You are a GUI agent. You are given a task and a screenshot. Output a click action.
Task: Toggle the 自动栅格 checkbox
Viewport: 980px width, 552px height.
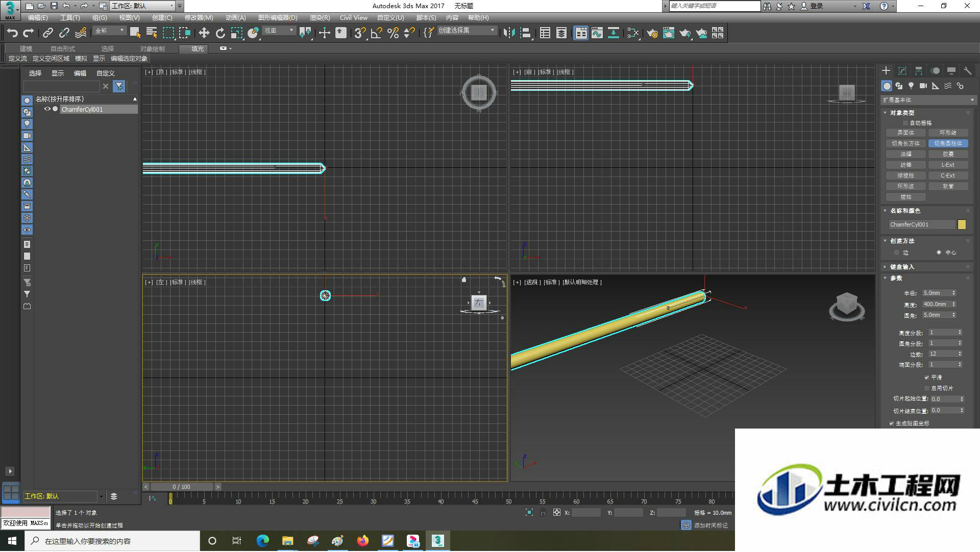(906, 123)
